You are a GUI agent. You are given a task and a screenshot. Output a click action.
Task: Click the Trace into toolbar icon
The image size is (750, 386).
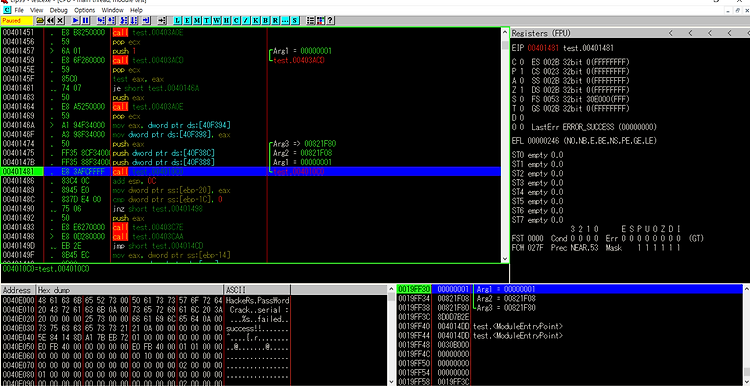[x=124, y=21]
